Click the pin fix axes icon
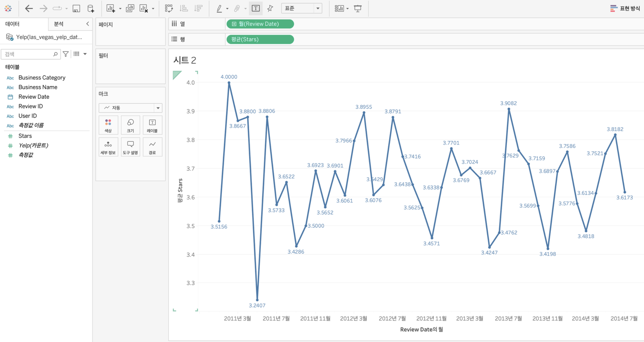 point(270,9)
